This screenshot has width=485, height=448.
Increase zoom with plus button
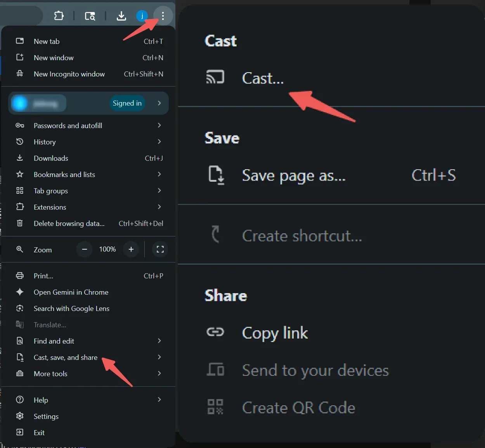coord(131,249)
